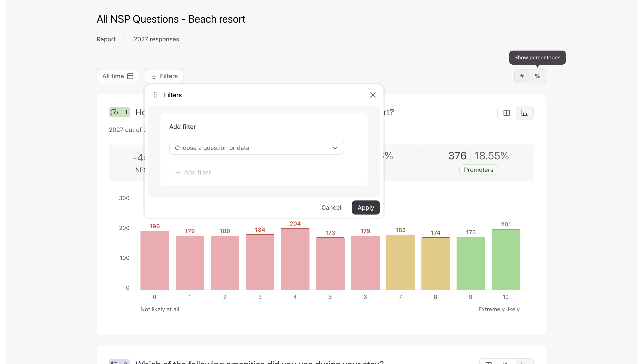Click the yellow bar for score 7
The image size is (644, 364).
tap(400, 262)
